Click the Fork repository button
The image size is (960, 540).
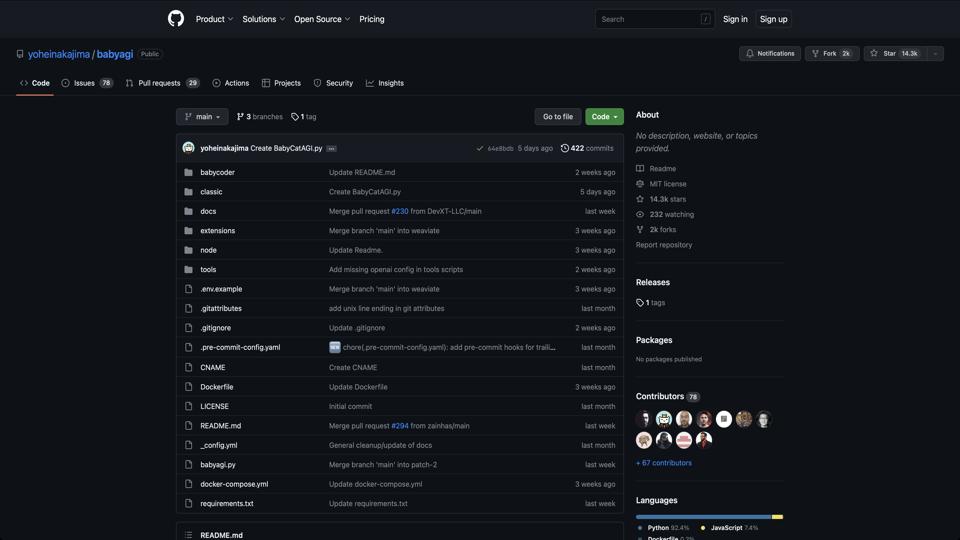click(831, 54)
